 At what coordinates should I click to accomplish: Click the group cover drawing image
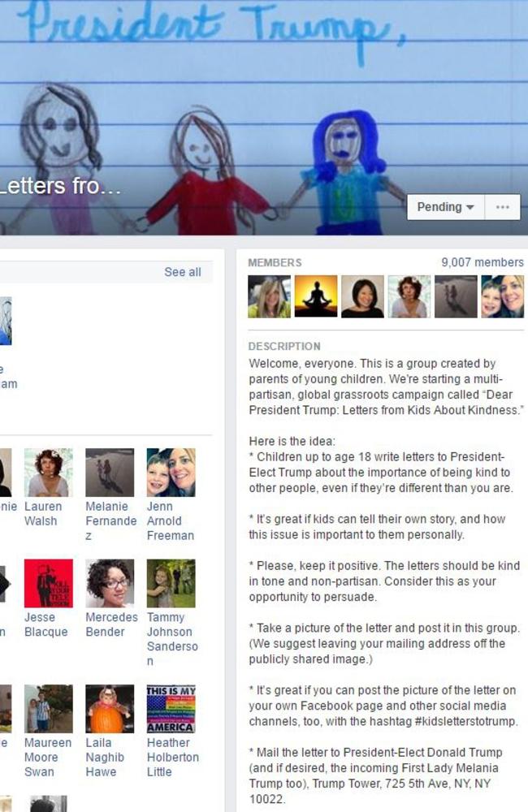pos(264,118)
